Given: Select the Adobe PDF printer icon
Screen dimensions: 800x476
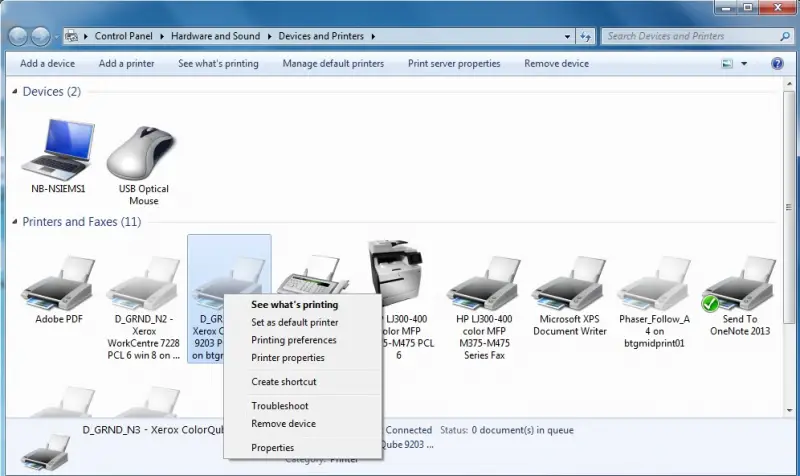Looking at the screenshot, I should (58, 283).
